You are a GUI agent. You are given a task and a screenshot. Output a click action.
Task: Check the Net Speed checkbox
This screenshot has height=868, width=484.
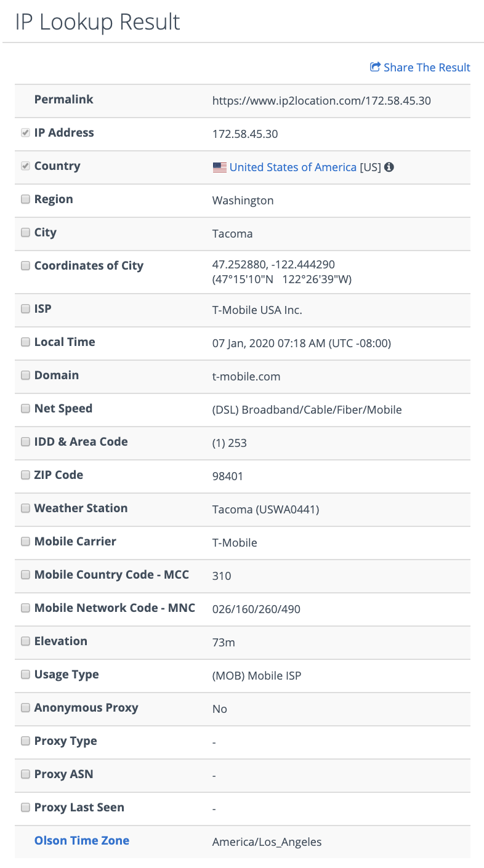(25, 409)
